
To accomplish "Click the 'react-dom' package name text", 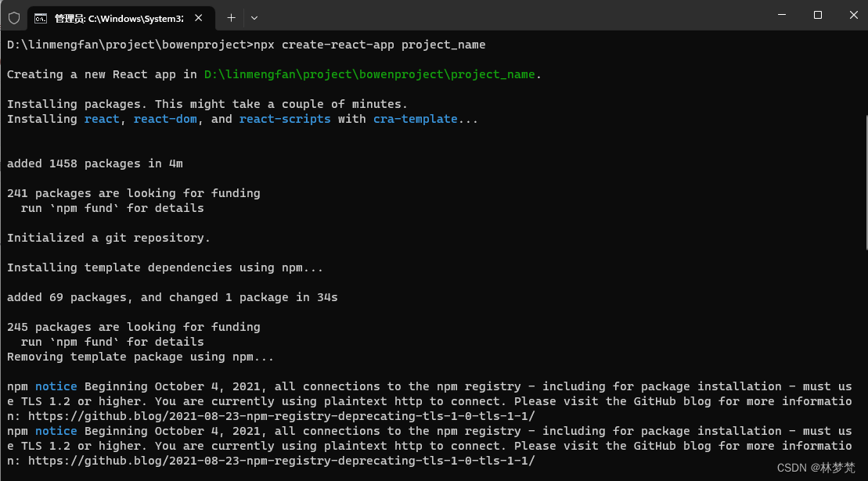I will click(x=165, y=118).
